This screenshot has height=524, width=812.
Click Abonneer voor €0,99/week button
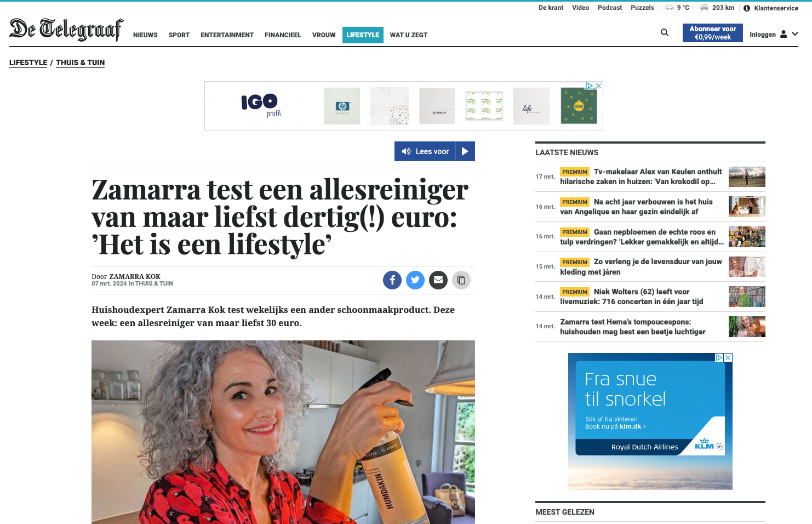(x=712, y=33)
